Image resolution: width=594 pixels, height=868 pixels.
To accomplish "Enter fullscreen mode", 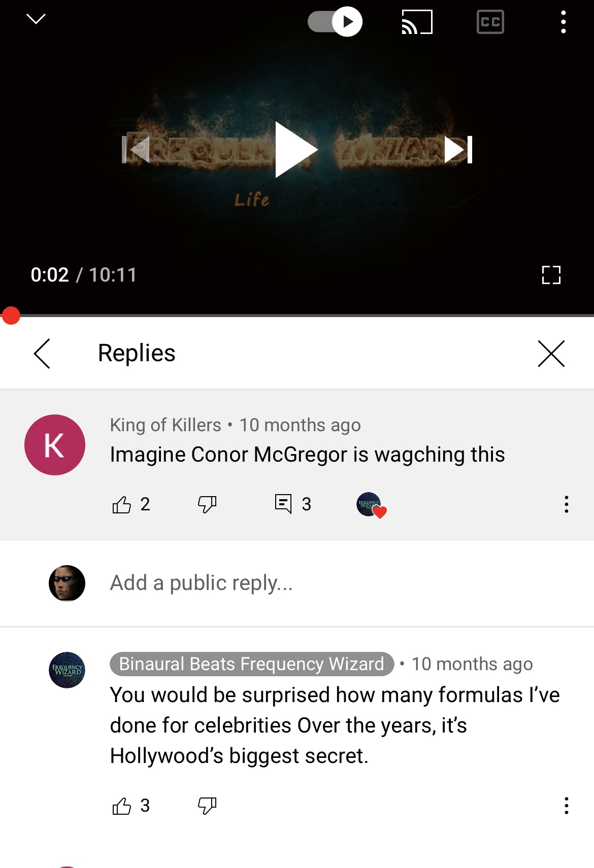I will [551, 275].
